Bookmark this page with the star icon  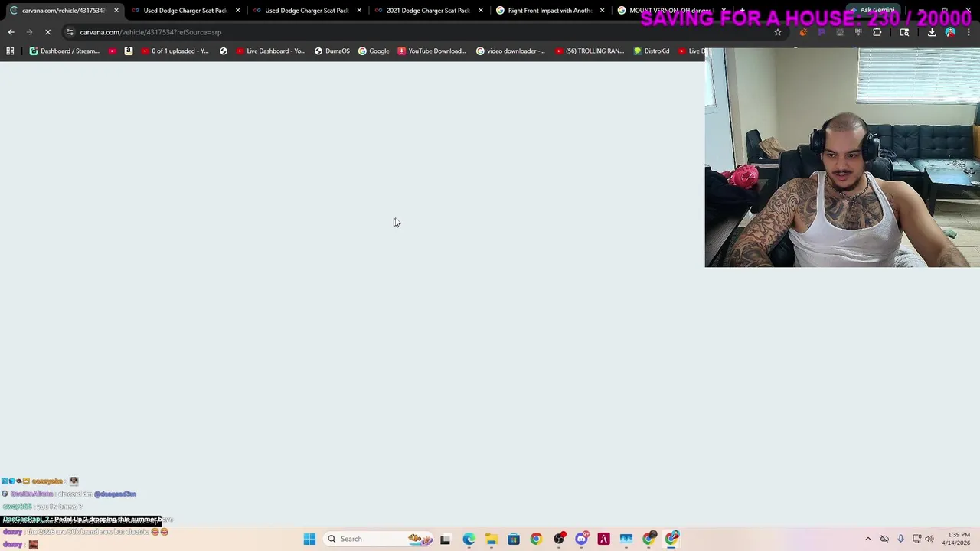pyautogui.click(x=778, y=32)
